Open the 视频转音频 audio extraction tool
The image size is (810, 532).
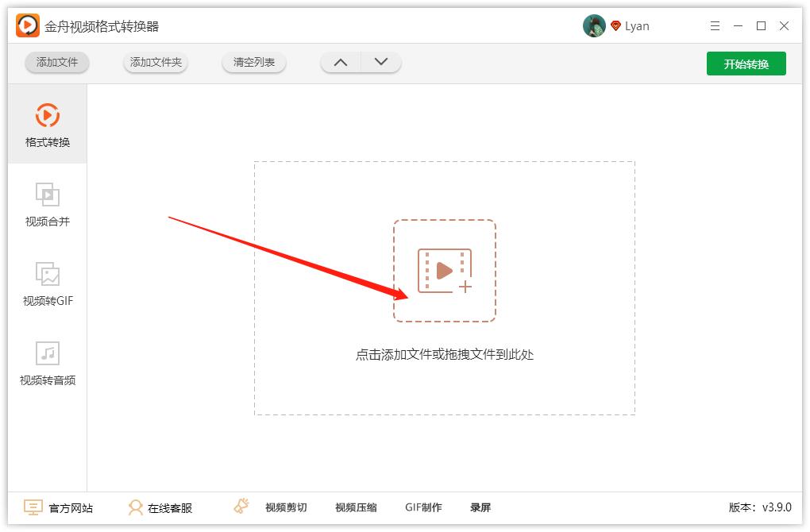(48, 362)
